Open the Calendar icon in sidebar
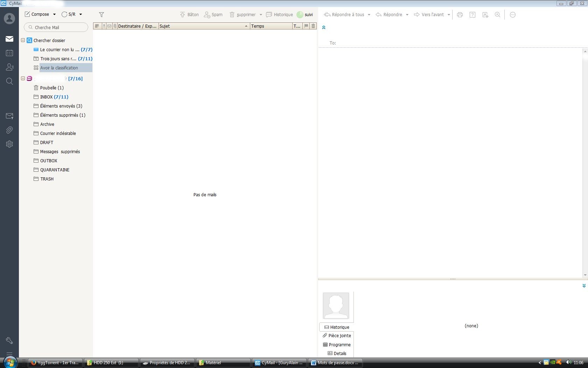The image size is (588, 368). 9,53
